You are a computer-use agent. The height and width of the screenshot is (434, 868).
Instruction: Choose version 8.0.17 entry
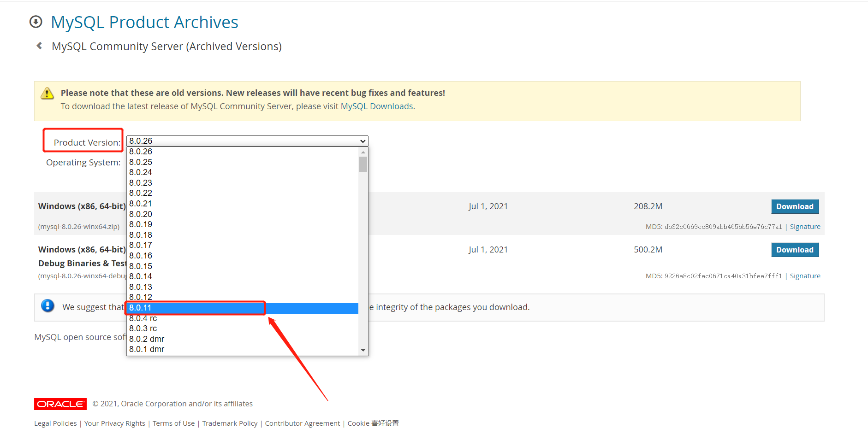pos(243,245)
